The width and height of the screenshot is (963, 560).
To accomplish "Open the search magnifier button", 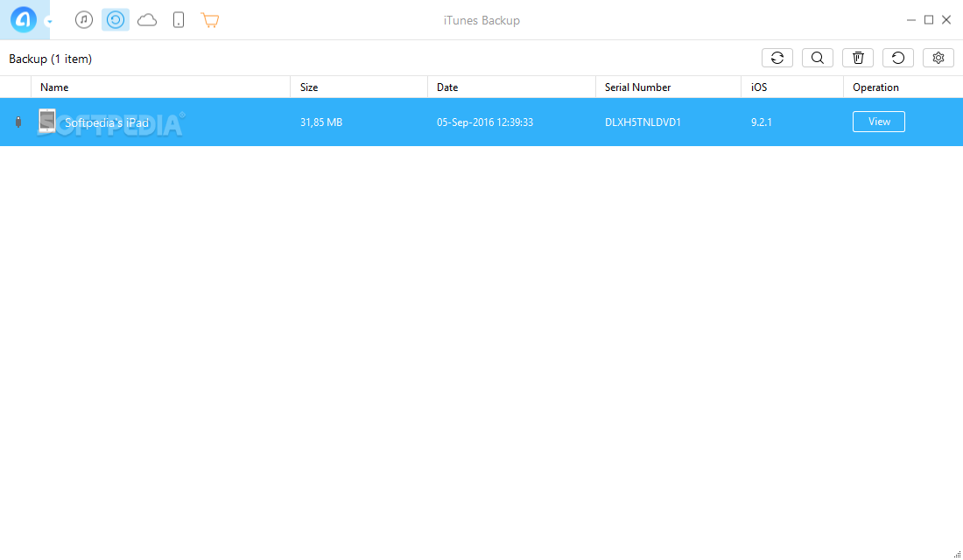I will 818,58.
